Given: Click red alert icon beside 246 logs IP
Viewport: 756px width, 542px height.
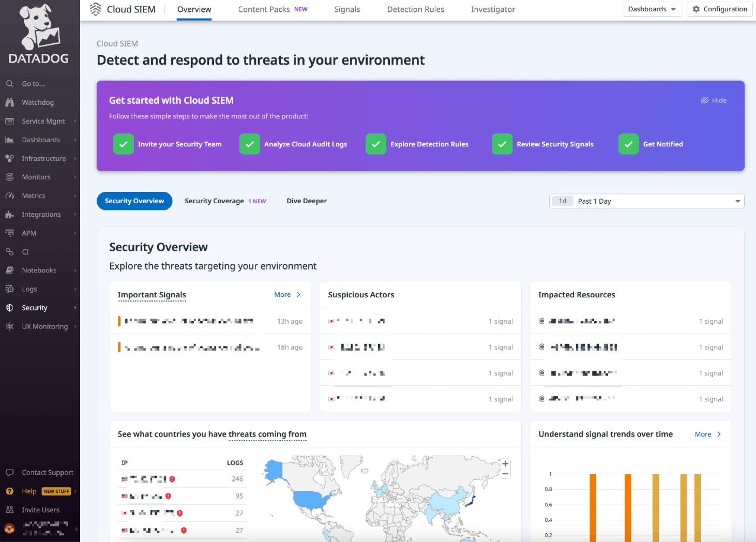Looking at the screenshot, I should [x=172, y=479].
